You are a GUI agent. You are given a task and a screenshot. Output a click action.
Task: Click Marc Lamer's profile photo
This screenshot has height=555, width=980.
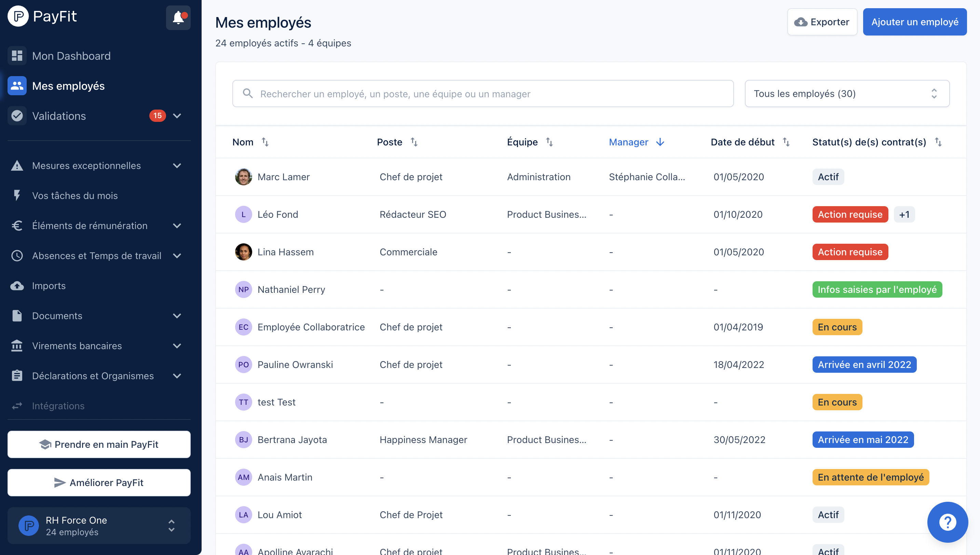(x=243, y=177)
